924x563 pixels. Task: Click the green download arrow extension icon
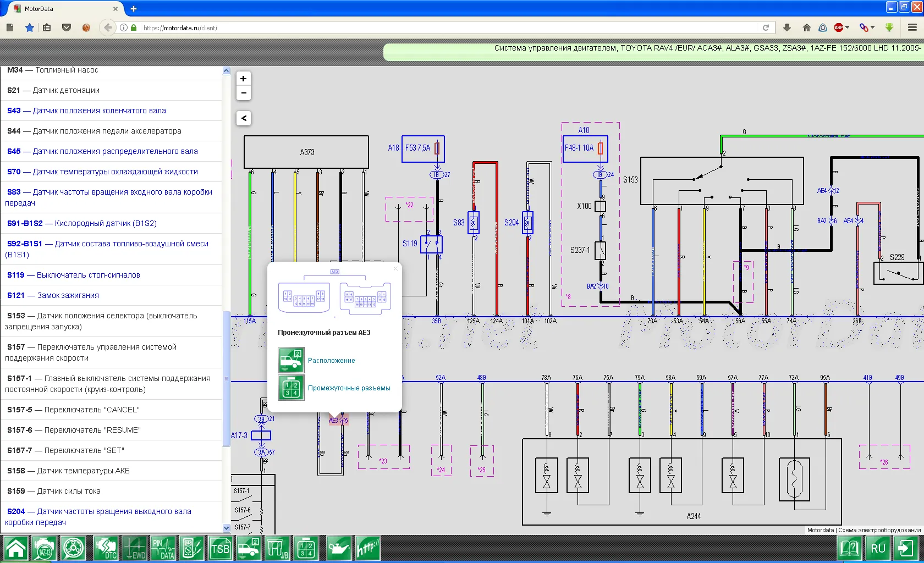(889, 27)
